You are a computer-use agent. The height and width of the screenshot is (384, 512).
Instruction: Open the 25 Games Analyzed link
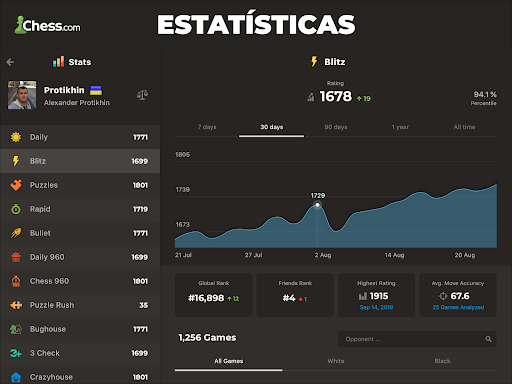458,307
